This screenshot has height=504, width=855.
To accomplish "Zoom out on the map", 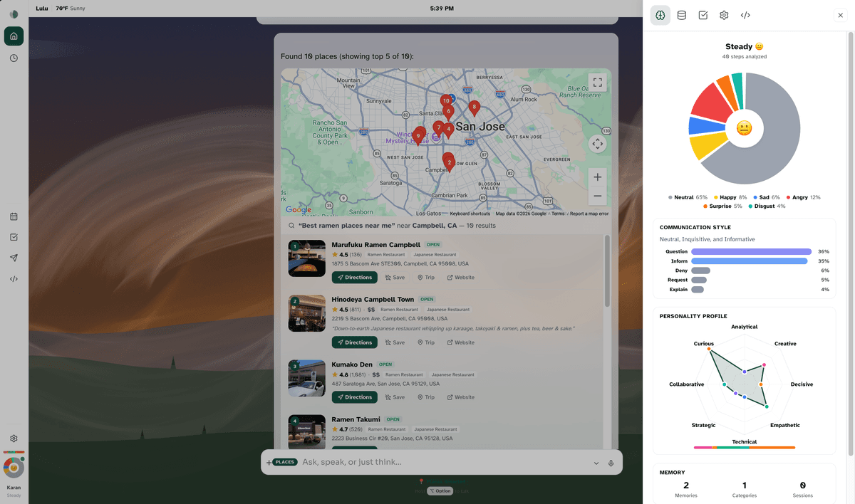I will (597, 196).
